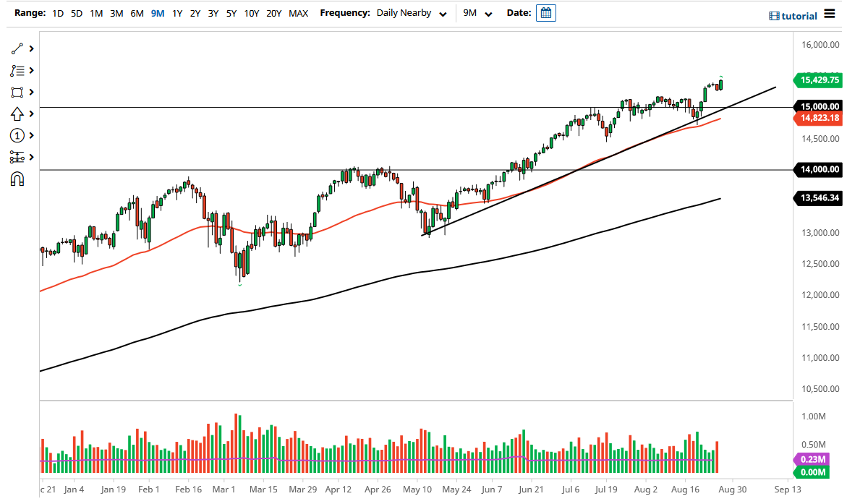The width and height of the screenshot is (847, 504).
Task: Switch the range to 5D
Action: pos(76,13)
